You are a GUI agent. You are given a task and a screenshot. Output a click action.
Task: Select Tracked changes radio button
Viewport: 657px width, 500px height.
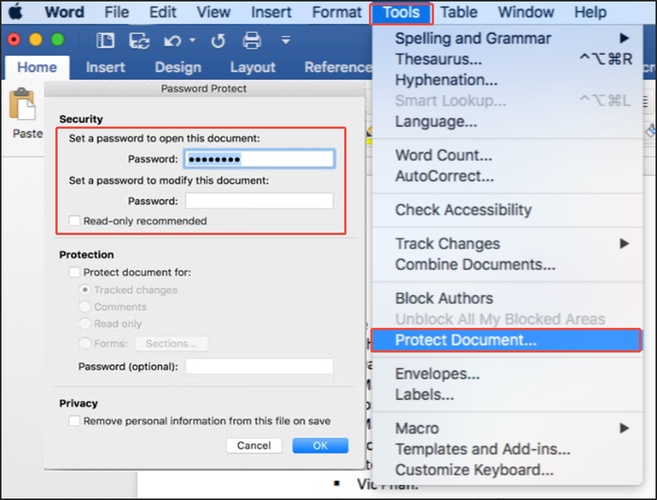85,290
